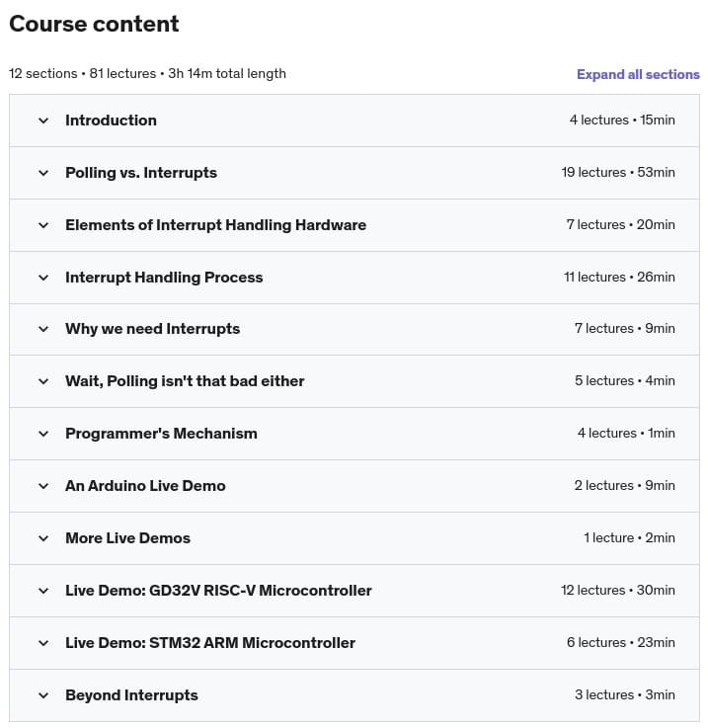
Task: Click the STM32 ARM Microcontroller section chevron
Action: [x=43, y=643]
